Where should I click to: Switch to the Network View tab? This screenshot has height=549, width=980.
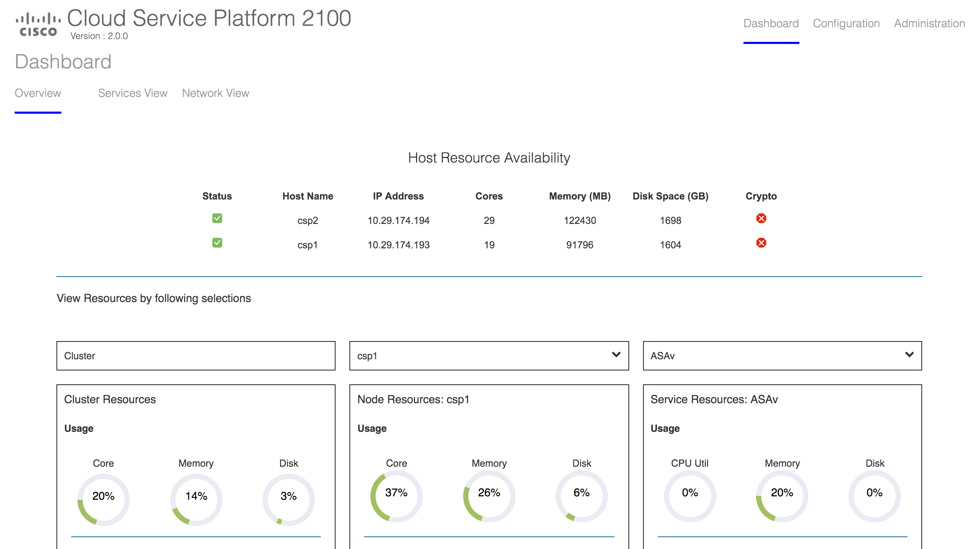click(216, 93)
